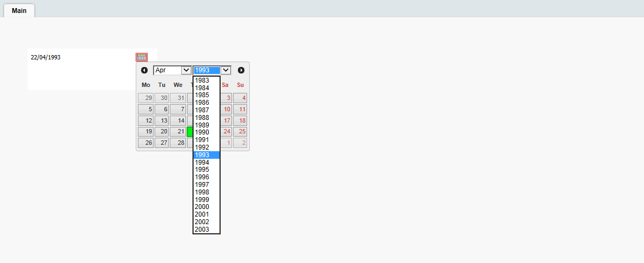The height and width of the screenshot is (263, 644).
Task: Choose day 20 in calendar
Action: point(162,132)
